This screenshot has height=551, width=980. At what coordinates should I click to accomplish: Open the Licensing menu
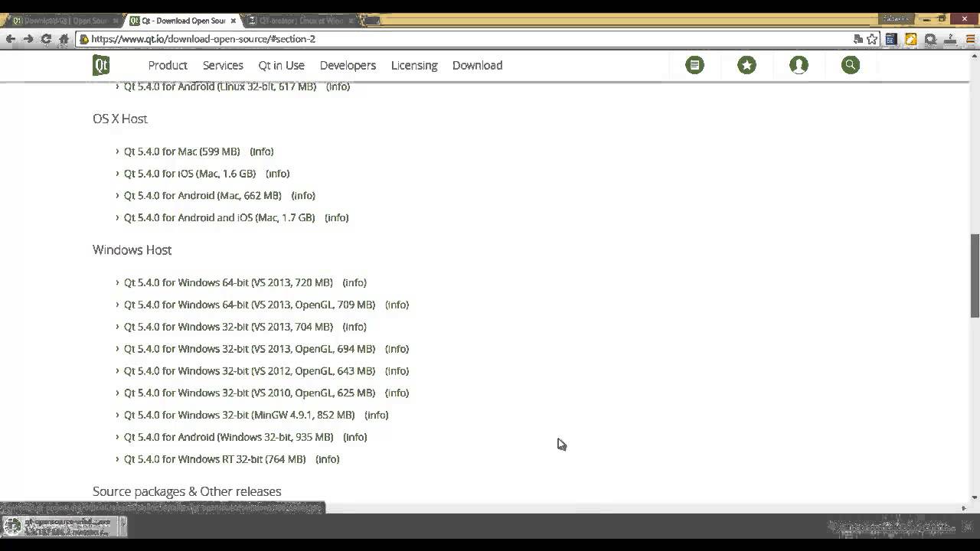pyautogui.click(x=414, y=65)
